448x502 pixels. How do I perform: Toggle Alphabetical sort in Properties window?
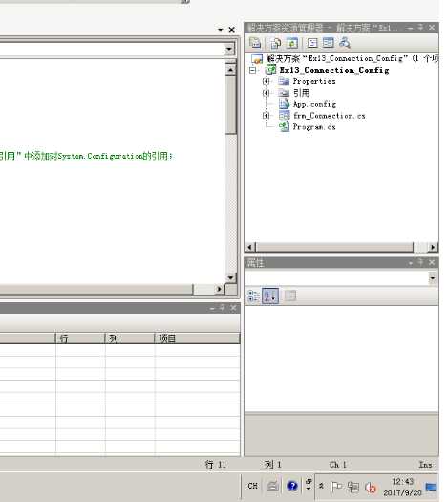point(270,295)
